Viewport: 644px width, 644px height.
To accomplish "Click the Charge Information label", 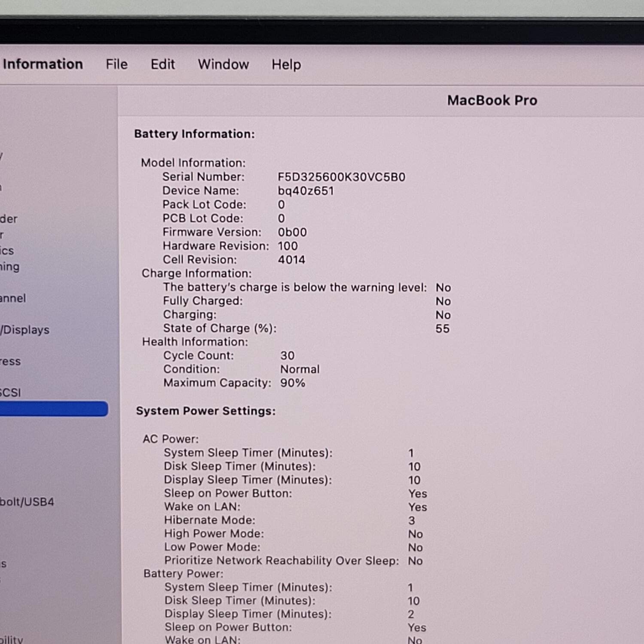I will (197, 273).
